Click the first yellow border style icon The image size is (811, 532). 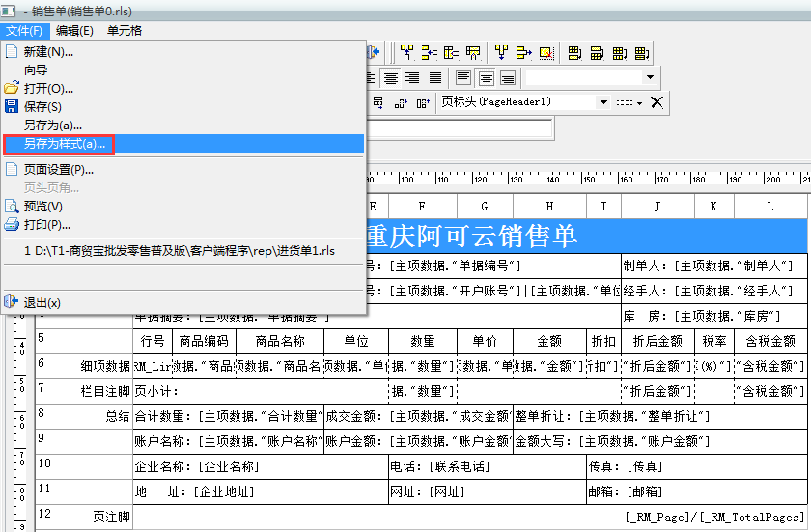tap(574, 53)
